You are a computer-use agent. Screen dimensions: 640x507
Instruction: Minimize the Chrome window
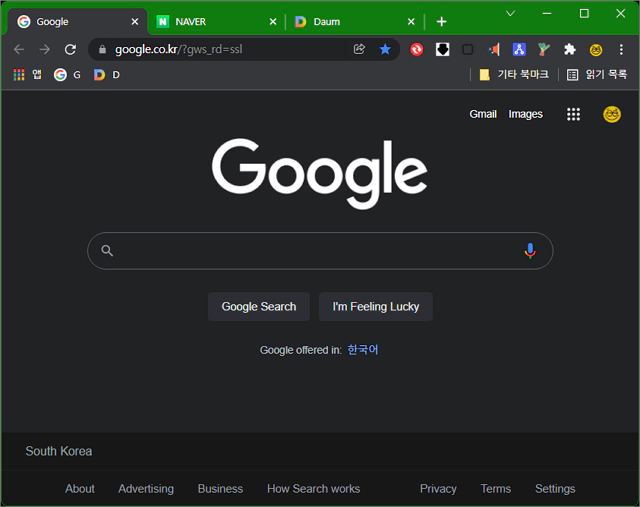tap(547, 13)
